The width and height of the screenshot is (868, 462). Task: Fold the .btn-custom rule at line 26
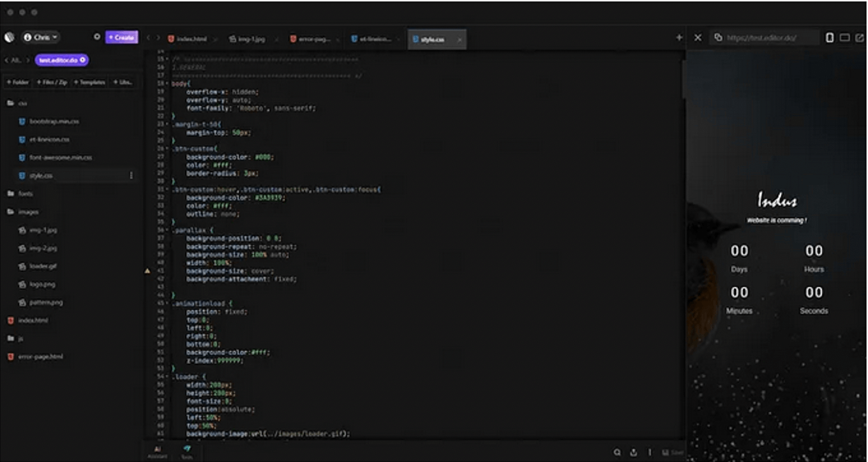click(168, 149)
